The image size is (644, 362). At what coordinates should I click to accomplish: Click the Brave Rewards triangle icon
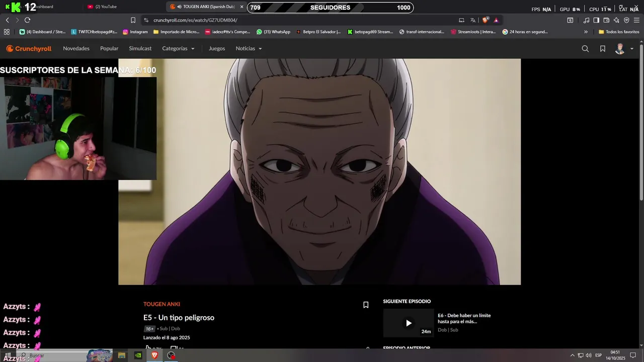click(x=496, y=20)
